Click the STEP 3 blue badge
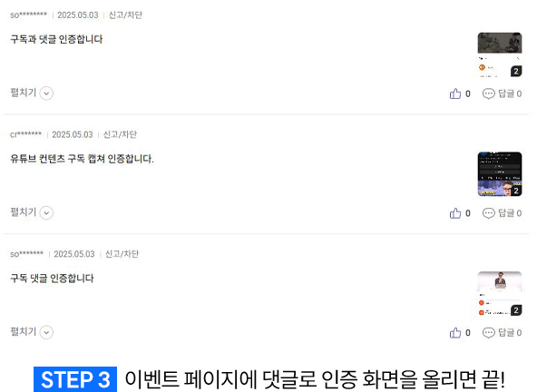 75,379
